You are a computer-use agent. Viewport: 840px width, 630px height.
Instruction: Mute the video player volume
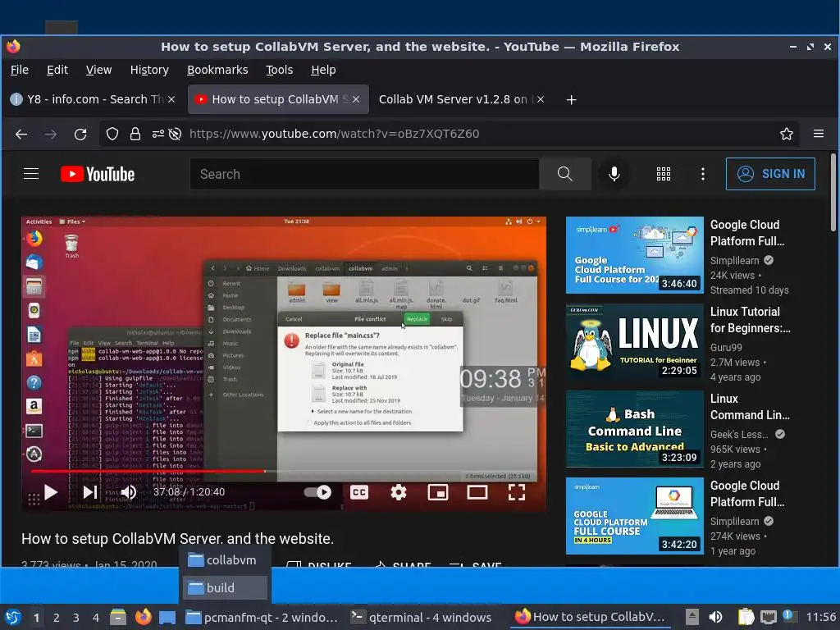[129, 492]
